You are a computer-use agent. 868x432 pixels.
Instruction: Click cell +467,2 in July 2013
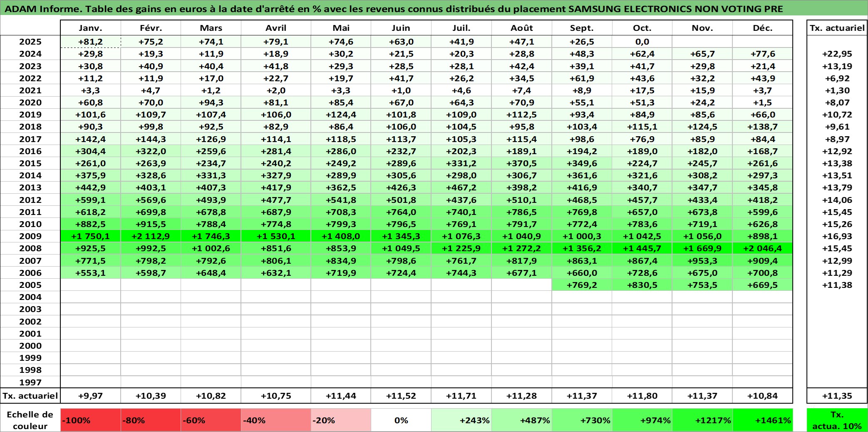pos(461,187)
